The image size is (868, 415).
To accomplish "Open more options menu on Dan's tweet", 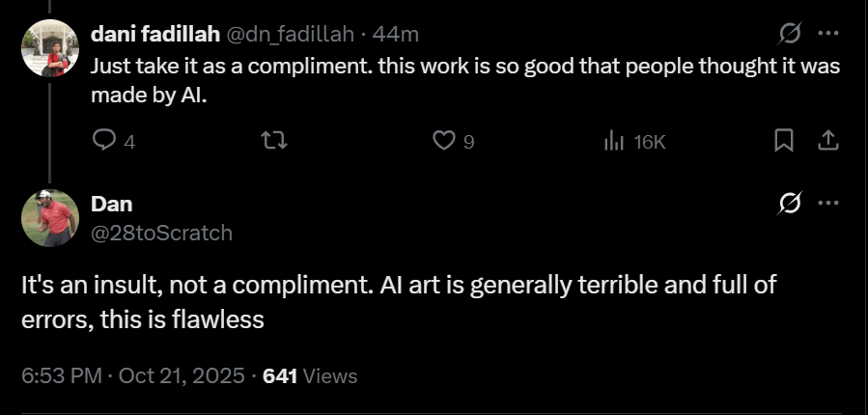I will coord(827,204).
